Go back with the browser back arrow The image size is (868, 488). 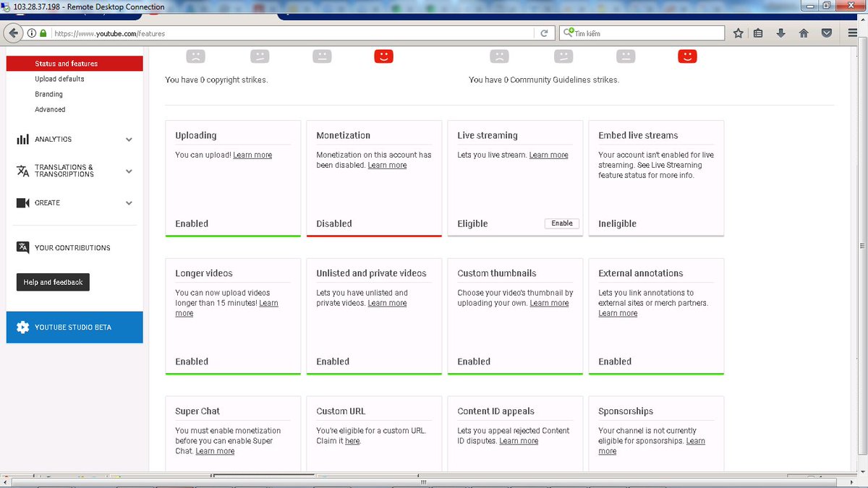(x=12, y=33)
